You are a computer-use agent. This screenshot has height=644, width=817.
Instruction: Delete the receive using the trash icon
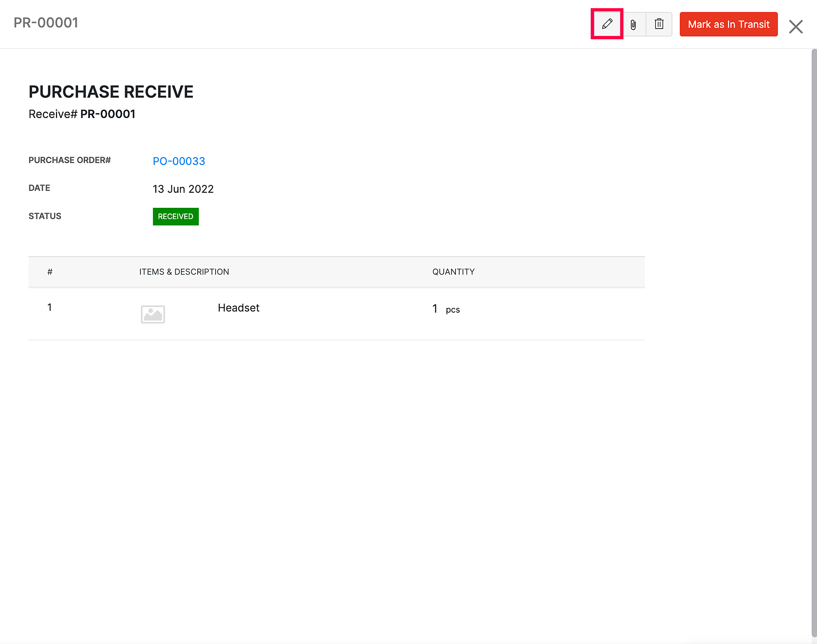[659, 24]
